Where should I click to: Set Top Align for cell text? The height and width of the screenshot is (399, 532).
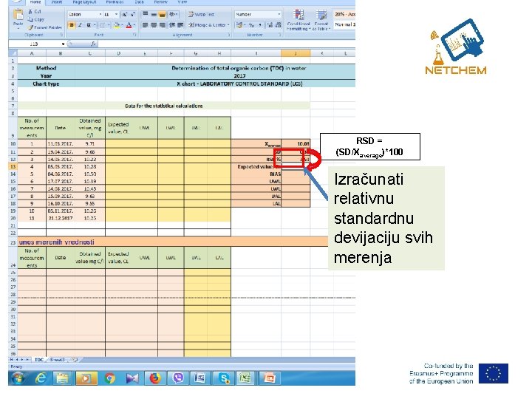point(145,14)
